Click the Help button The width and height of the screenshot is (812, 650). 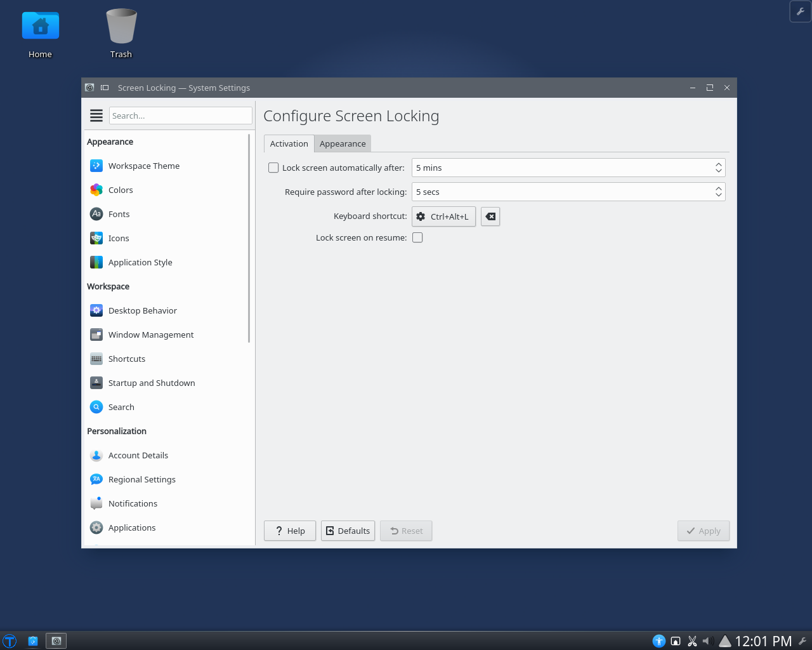290,531
